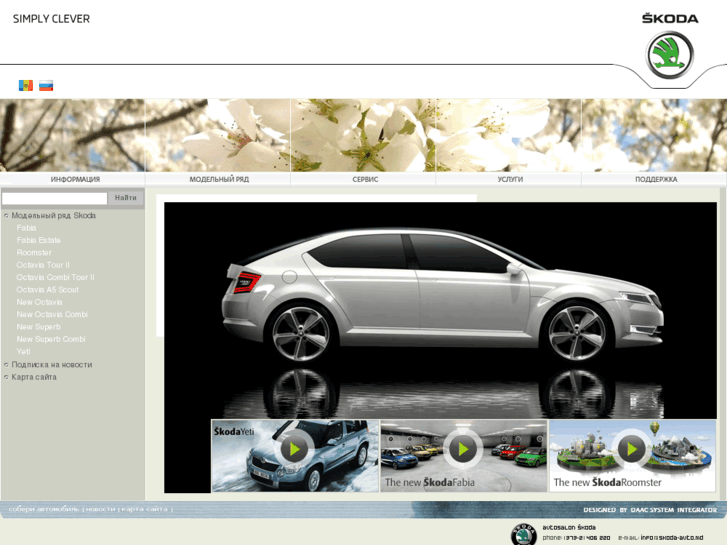727x545 pixels.
Task: Open the Yeti model link
Action: click(x=23, y=352)
